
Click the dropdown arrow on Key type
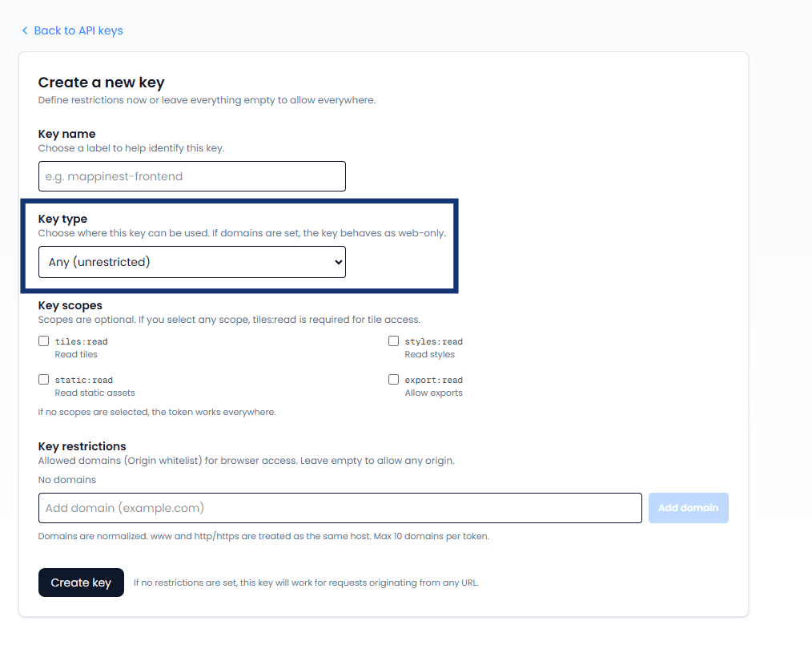tap(337, 261)
